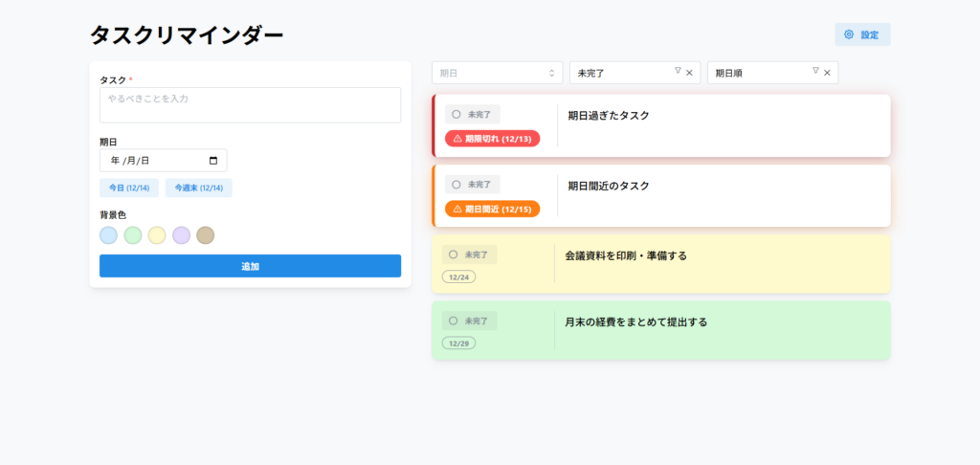
Task: Click the warning icon on 期日間近 (12/15) badge
Action: point(457,209)
